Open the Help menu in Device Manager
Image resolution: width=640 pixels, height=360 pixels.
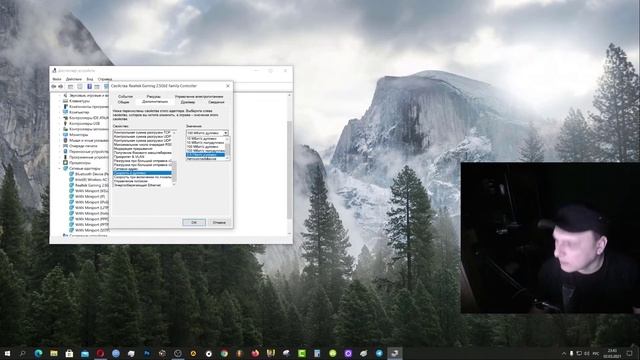(x=105, y=79)
